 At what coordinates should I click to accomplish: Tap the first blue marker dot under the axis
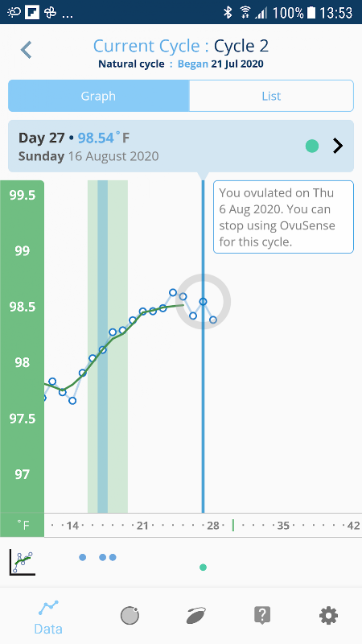tap(83, 557)
